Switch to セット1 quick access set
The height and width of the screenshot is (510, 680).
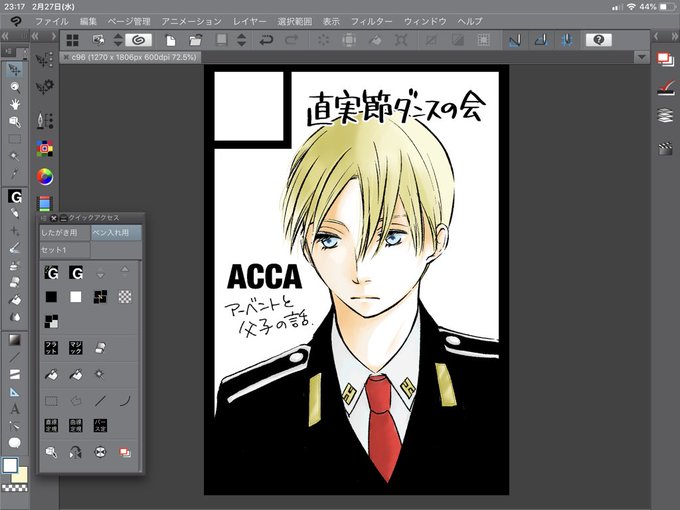point(65,250)
